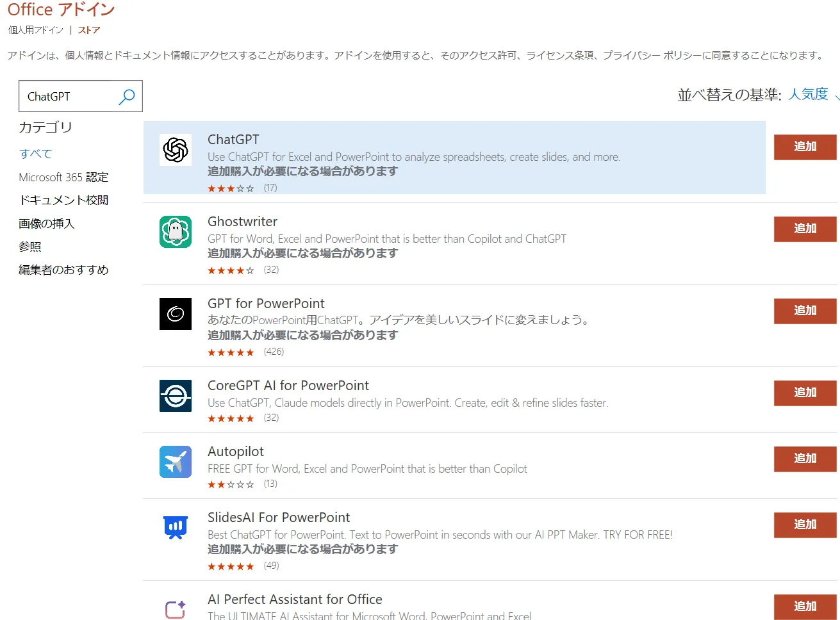Viewport: 840px width, 620px height.
Task: Add the SlidesAI For PowerPoint add-in
Action: pos(805,525)
